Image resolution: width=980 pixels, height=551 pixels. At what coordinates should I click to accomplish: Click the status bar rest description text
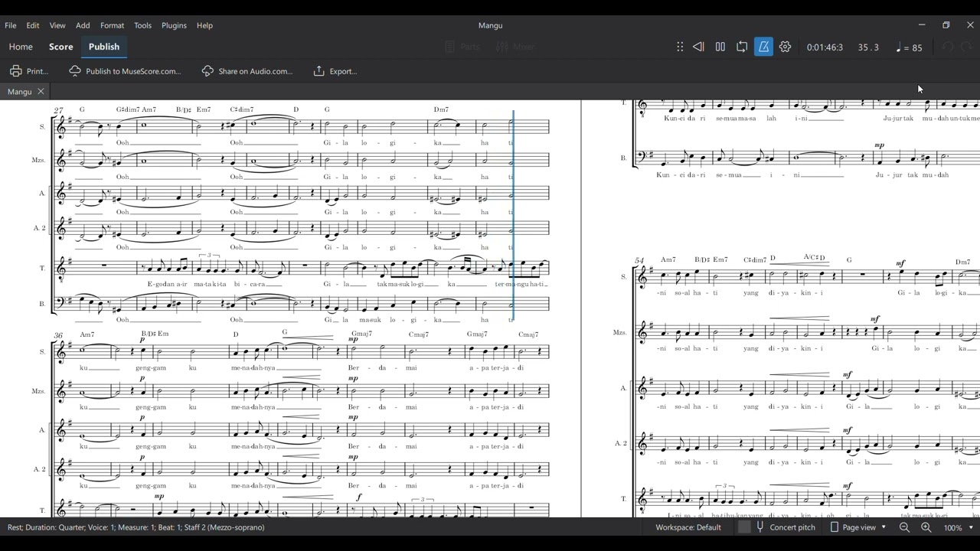pos(136,527)
